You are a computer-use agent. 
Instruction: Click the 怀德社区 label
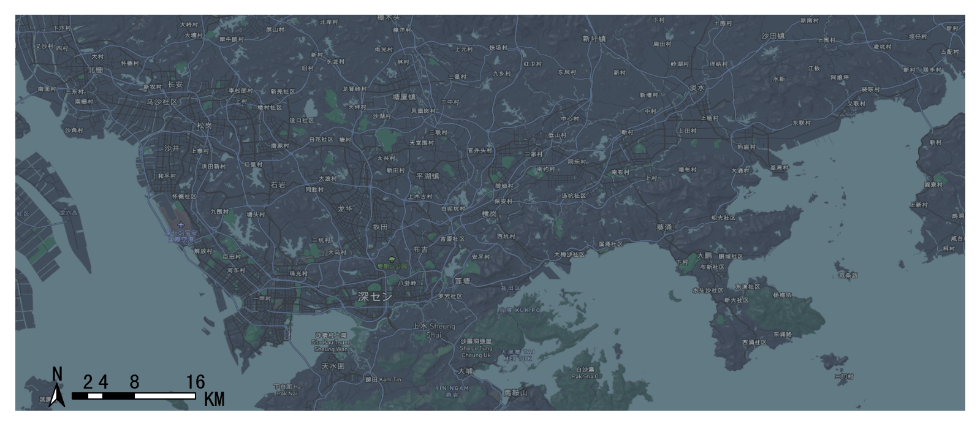(x=184, y=196)
